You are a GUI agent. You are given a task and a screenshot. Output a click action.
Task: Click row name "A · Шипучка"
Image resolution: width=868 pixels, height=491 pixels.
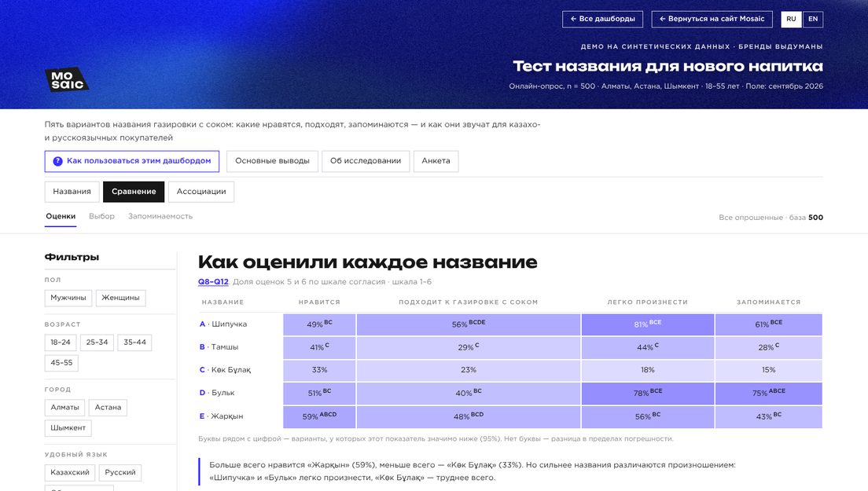(223, 324)
